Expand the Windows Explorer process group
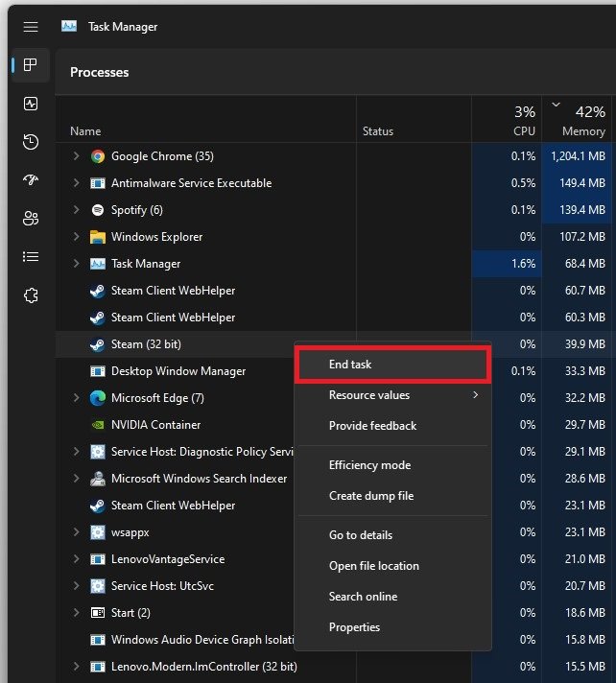The height and width of the screenshot is (683, 616). pos(77,237)
